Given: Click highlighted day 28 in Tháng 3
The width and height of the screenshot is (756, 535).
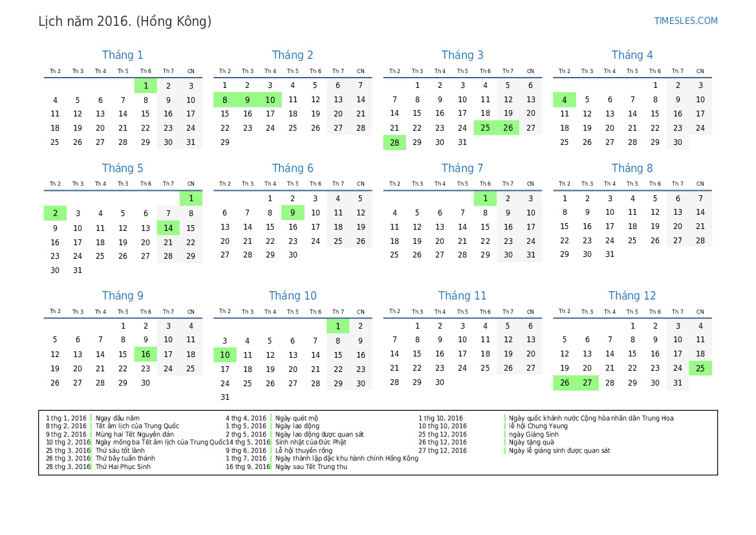Looking at the screenshot, I should click(x=394, y=143).
